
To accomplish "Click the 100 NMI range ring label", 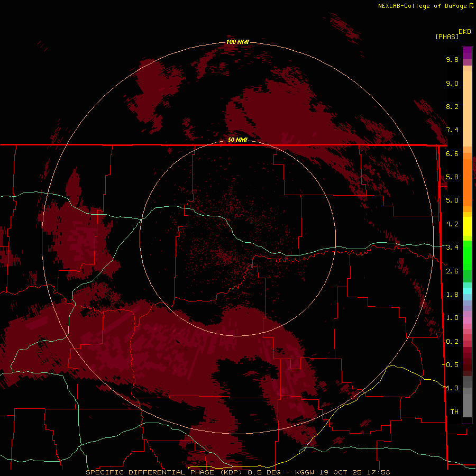I will tap(237, 42).
